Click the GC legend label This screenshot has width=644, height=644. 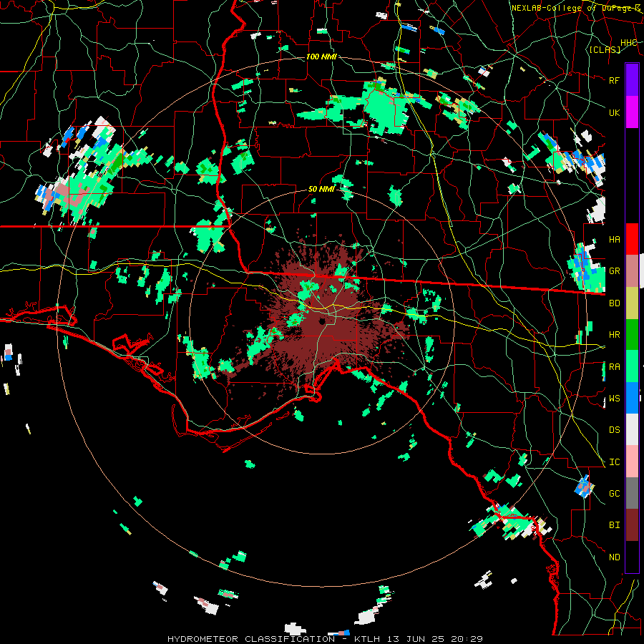click(615, 494)
